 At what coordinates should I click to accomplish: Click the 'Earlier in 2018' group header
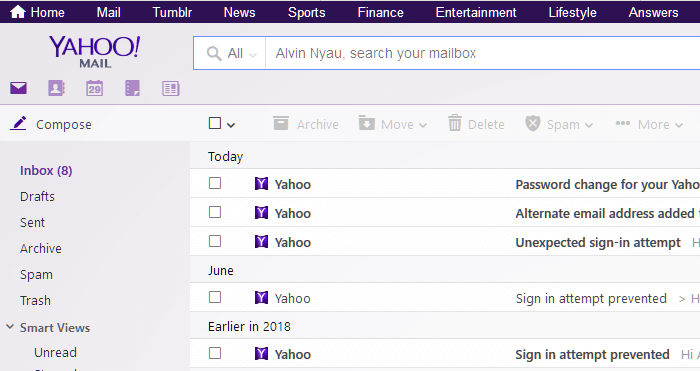pos(249,326)
